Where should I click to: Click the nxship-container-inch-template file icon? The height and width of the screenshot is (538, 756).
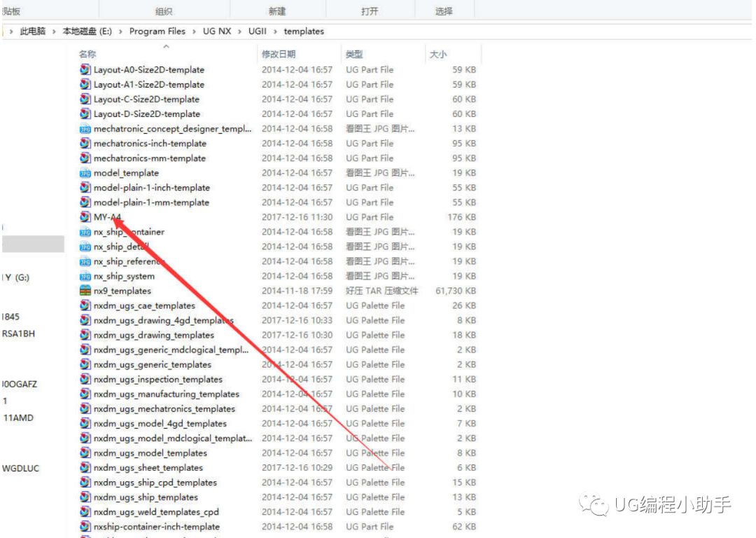click(x=85, y=526)
